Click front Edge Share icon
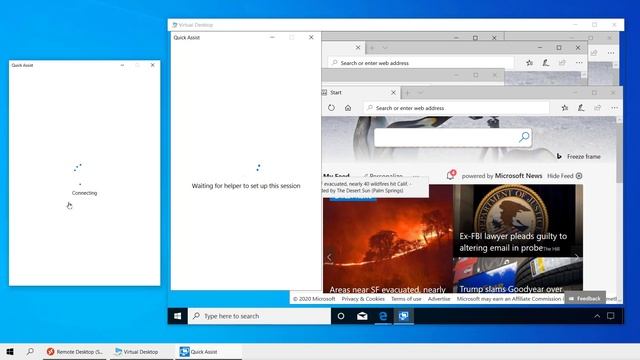 [x=598, y=108]
